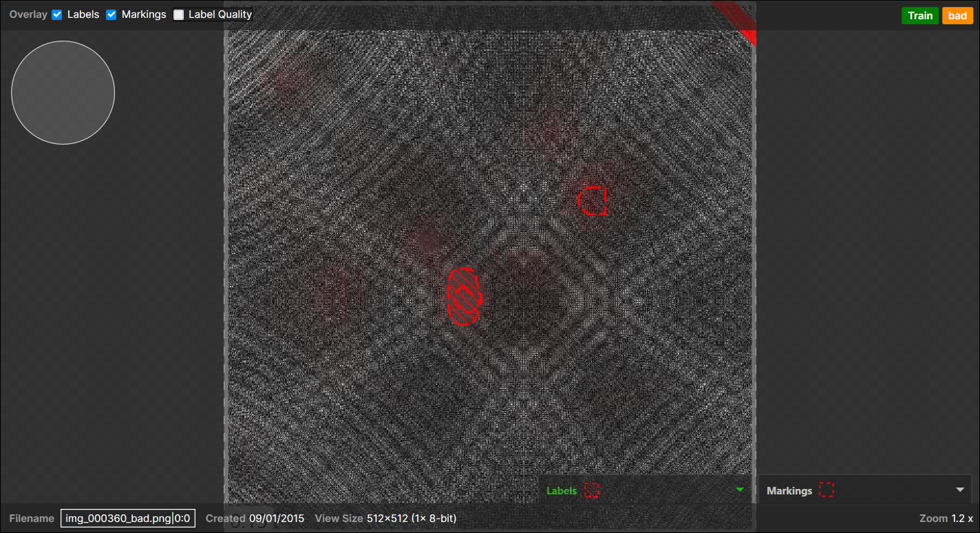This screenshot has height=533, width=980.
Task: Click the orange bad tag
Action: coord(957,16)
